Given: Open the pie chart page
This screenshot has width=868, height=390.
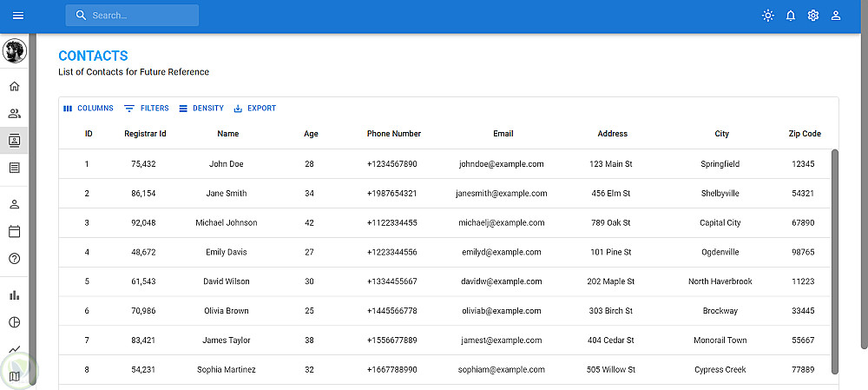Looking at the screenshot, I should point(14,322).
